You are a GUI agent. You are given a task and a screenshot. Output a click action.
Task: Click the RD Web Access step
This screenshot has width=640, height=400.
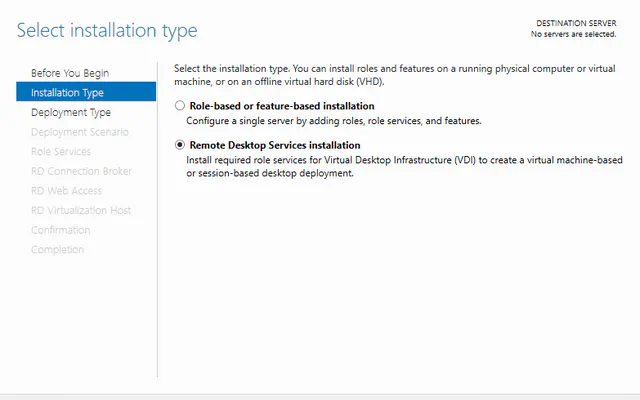pyautogui.click(x=67, y=191)
